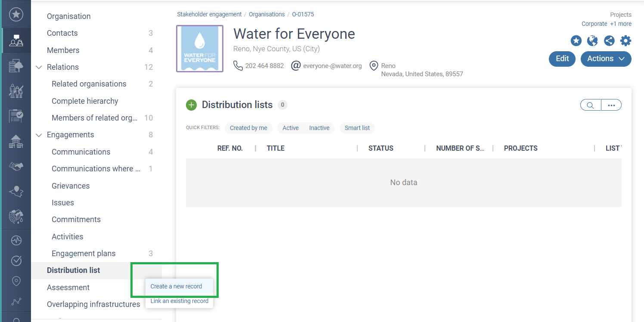The width and height of the screenshot is (644, 322).
Task: Open the Organisations breadcrumb link
Action: click(x=266, y=14)
